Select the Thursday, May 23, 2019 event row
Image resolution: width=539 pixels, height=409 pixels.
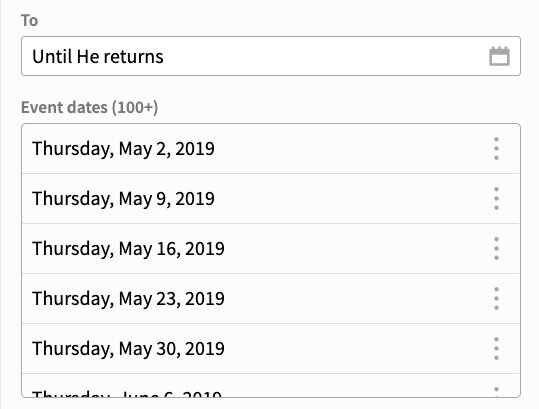tap(271, 298)
